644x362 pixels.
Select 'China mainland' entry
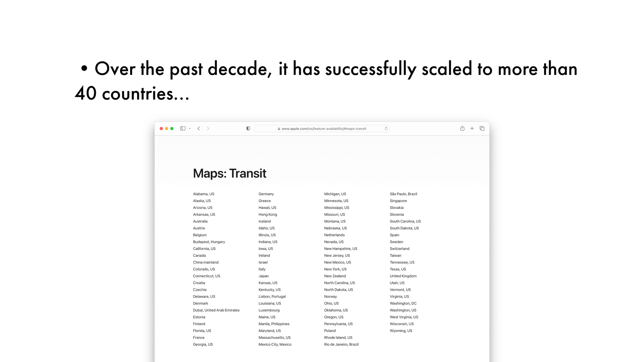[x=206, y=262]
